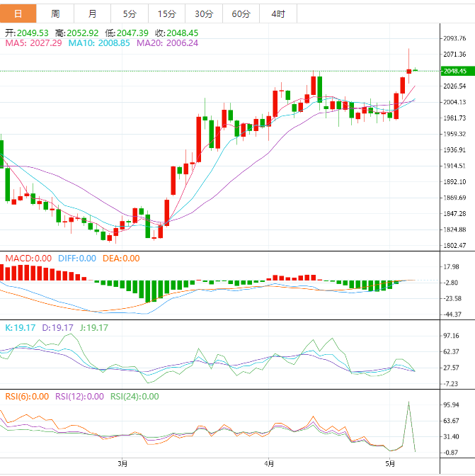Viewport: 475px width, 476px height.
Task: Select the RSI(6) indicator label
Action: pos(28,397)
